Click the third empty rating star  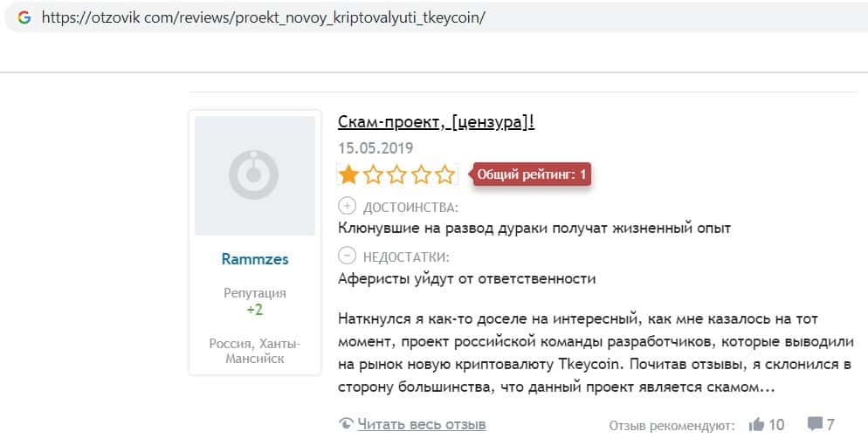tap(397, 175)
